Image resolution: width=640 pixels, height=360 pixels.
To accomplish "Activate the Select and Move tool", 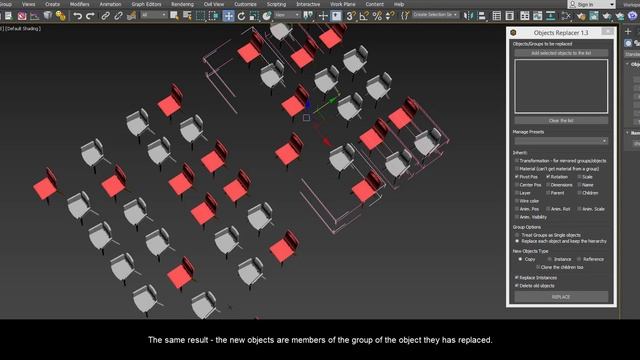I will [228, 16].
